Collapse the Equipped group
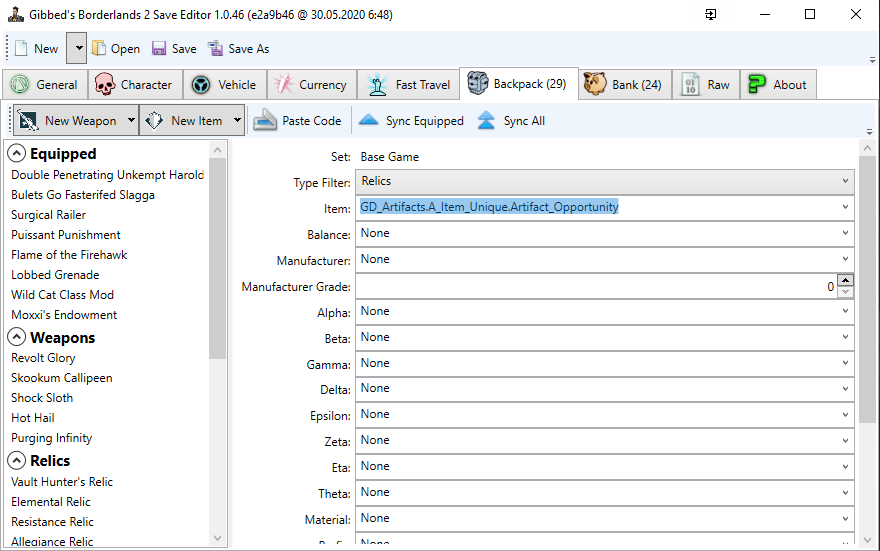880x551 pixels. (x=17, y=154)
